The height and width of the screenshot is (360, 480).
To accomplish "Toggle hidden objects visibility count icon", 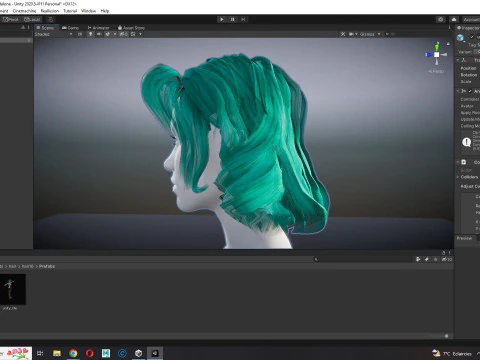I will pos(123,34).
